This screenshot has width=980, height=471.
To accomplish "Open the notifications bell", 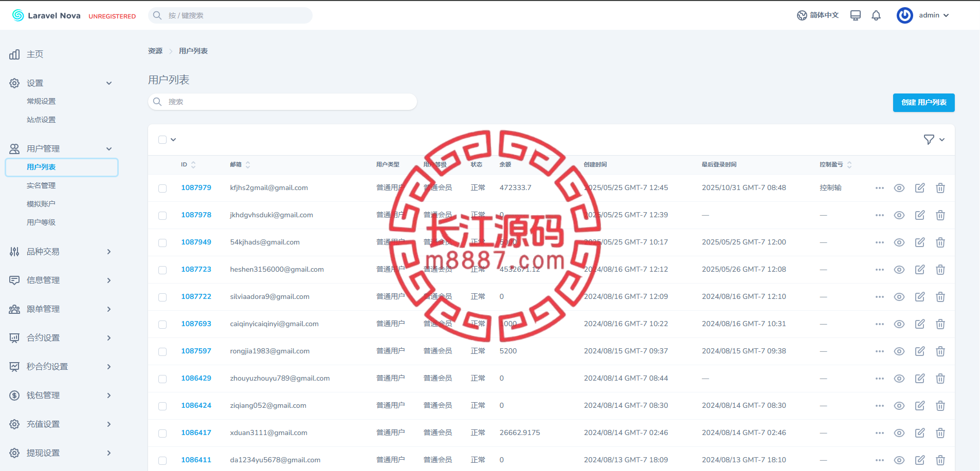I will click(876, 15).
